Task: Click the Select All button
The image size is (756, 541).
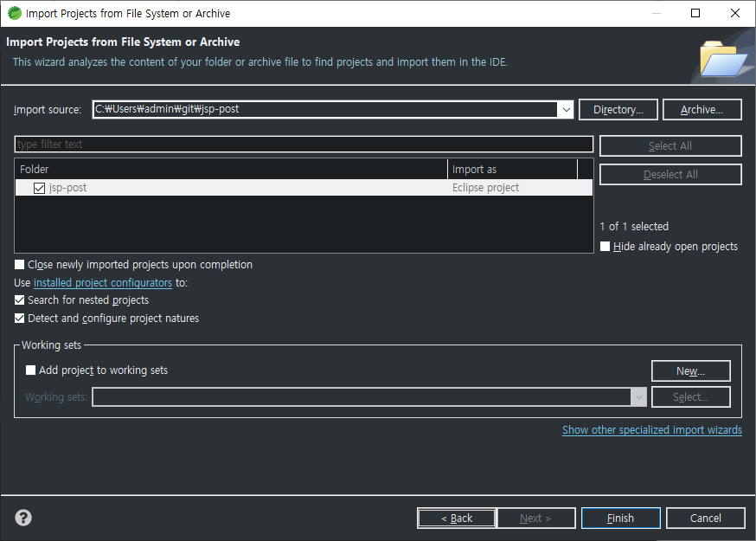Action: point(670,145)
